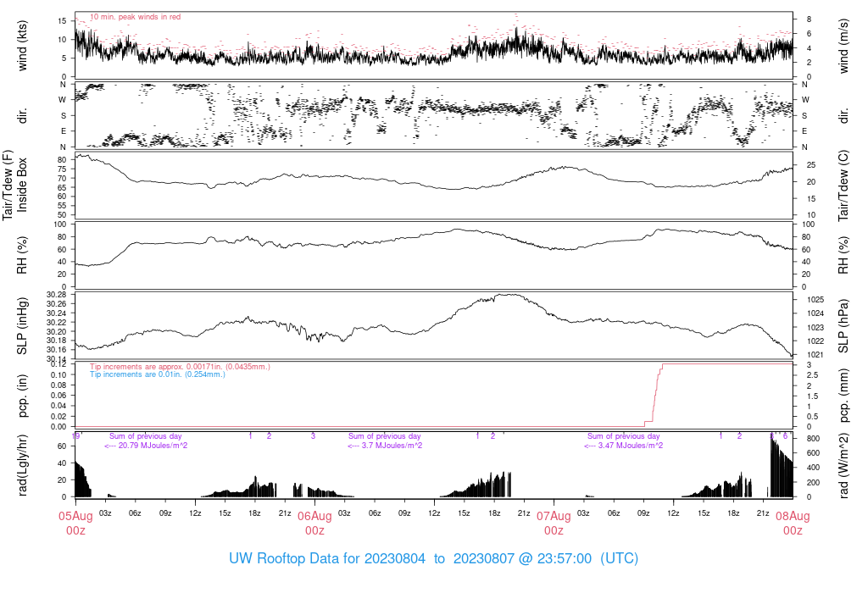Click the 'pcp. (in)' left axis label
868x593 pixels.
tap(22, 396)
